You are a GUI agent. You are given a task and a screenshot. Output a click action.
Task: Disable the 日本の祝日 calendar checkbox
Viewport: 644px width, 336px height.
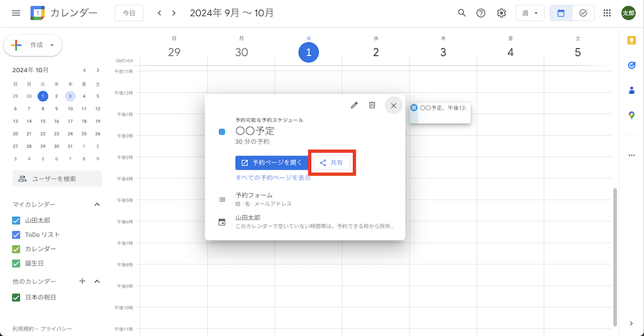(17, 297)
